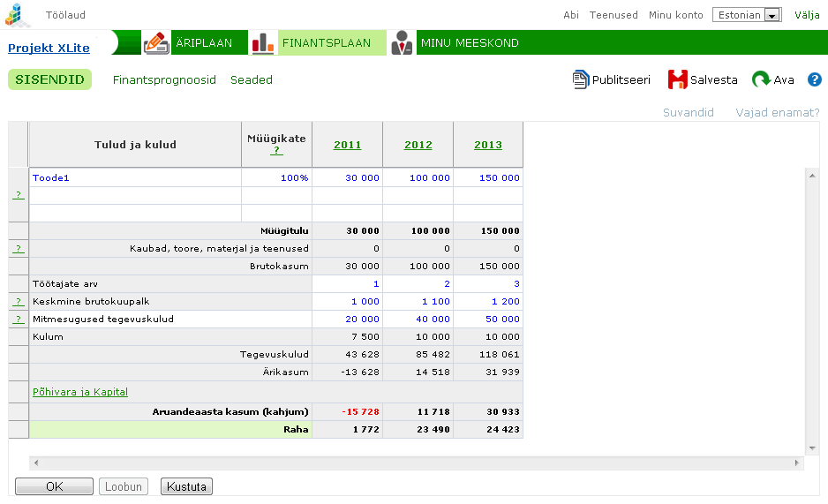Click the Äriplaan pencil icon
This screenshot has height=504, width=828.
(x=156, y=42)
